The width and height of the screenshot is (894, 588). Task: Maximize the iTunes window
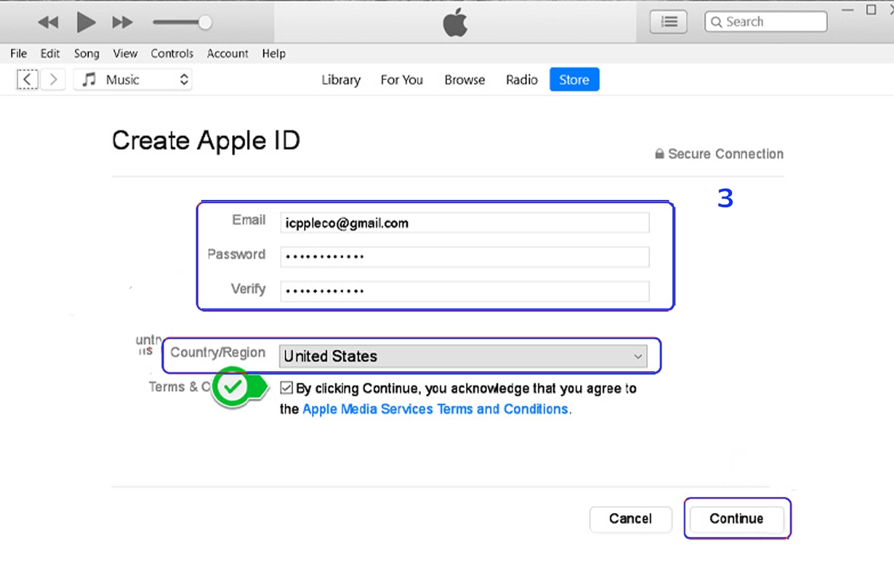[x=871, y=10]
